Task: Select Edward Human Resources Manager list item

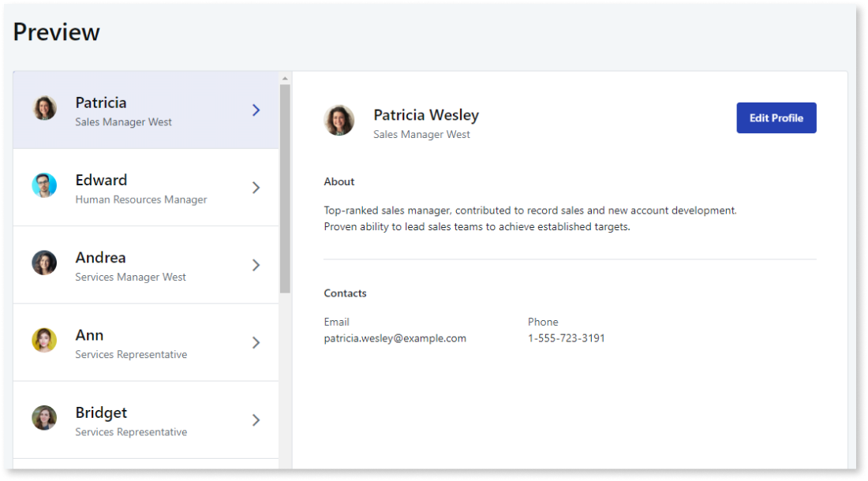Action: pyautogui.click(x=140, y=188)
